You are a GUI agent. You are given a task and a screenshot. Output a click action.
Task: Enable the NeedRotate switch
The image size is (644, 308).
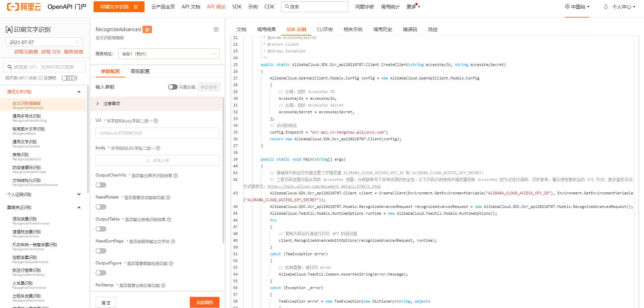click(101, 207)
